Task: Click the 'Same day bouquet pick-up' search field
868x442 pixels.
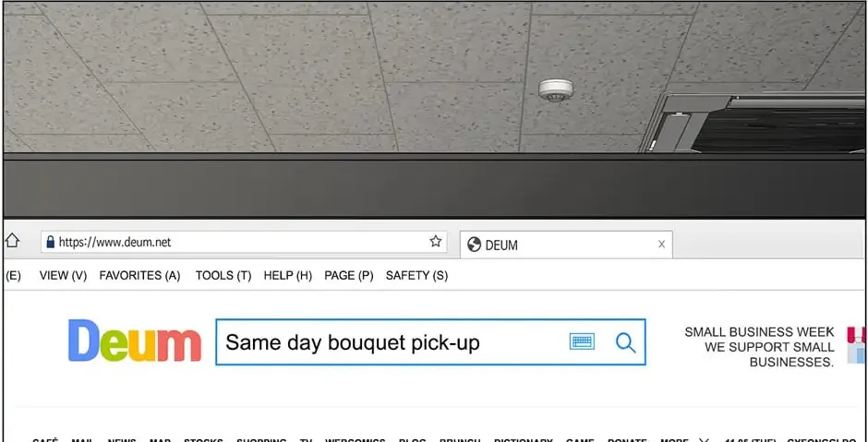Action: 430,341
